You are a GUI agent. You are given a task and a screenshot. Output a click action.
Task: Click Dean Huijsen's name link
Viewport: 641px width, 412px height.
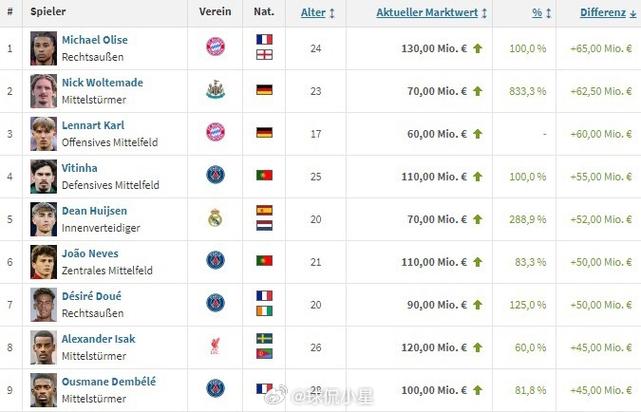[94, 211]
